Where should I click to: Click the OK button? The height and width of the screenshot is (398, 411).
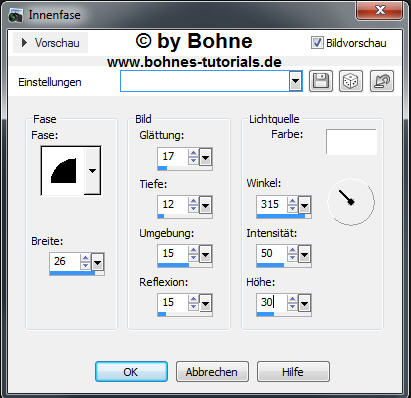click(131, 372)
